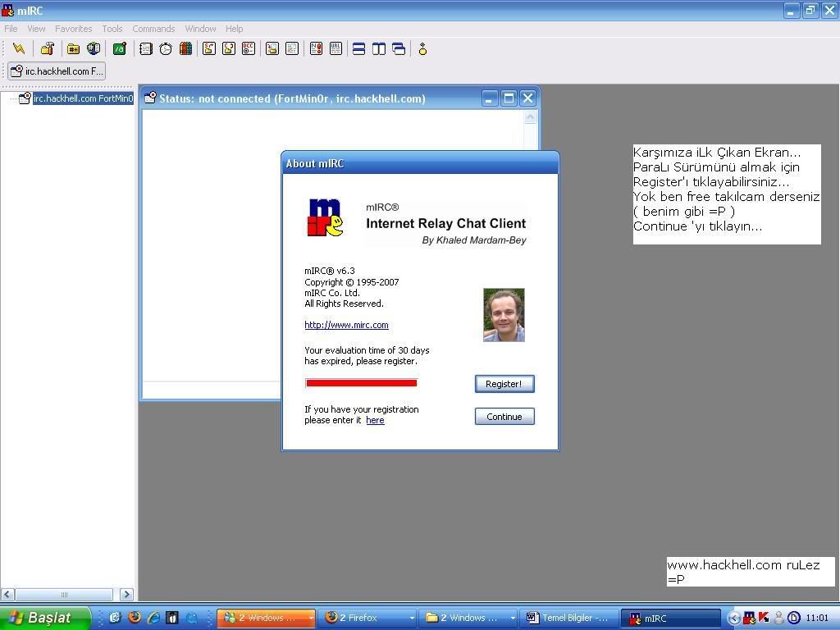Viewport: 840px width, 630px height.
Task: Launch Internet Explorer from quick launch
Action: [153, 618]
